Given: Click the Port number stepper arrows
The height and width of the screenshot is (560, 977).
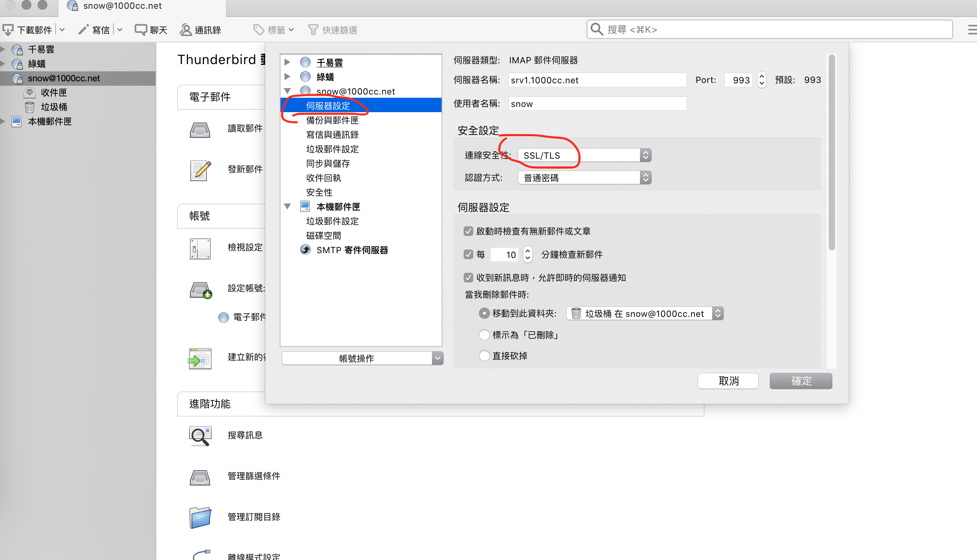Looking at the screenshot, I should click(762, 80).
